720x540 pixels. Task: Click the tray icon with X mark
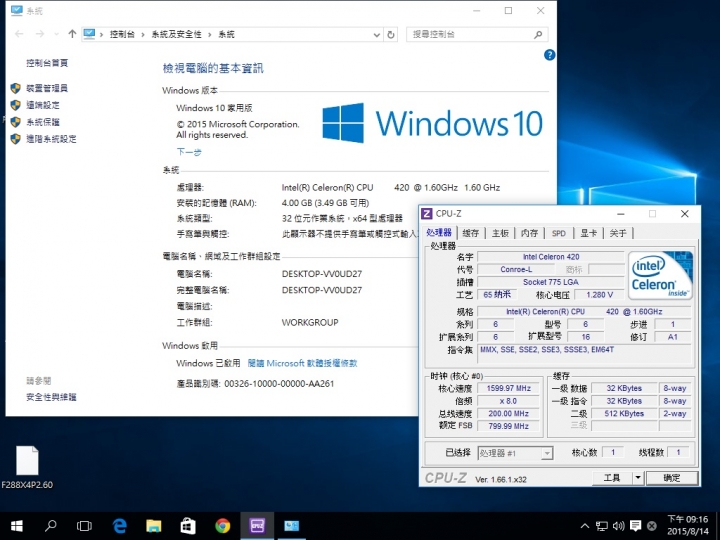(652, 526)
